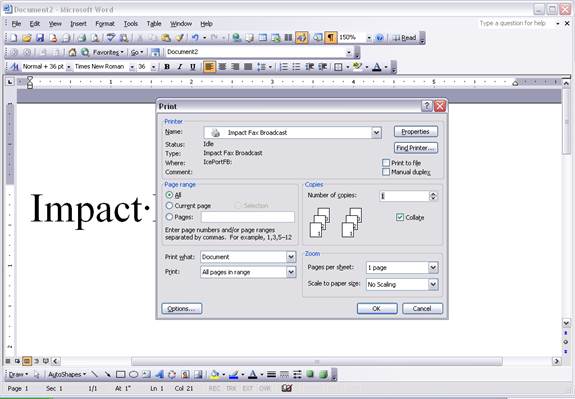Open the Tools menu
This screenshot has height=399, width=575.
(131, 23)
